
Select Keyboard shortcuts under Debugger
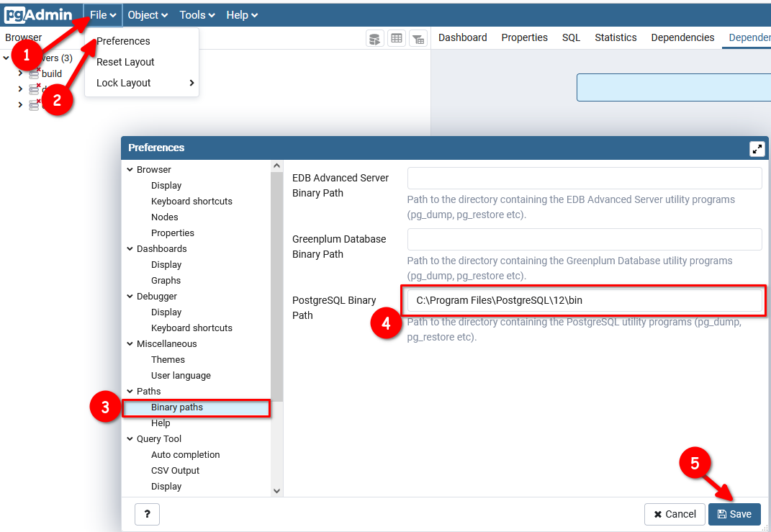(191, 328)
